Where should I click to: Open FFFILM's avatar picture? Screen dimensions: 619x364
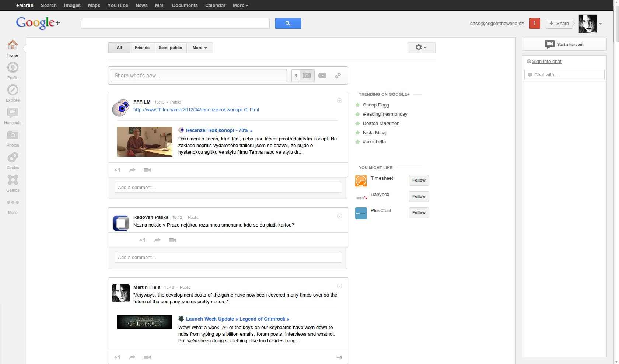(x=121, y=108)
